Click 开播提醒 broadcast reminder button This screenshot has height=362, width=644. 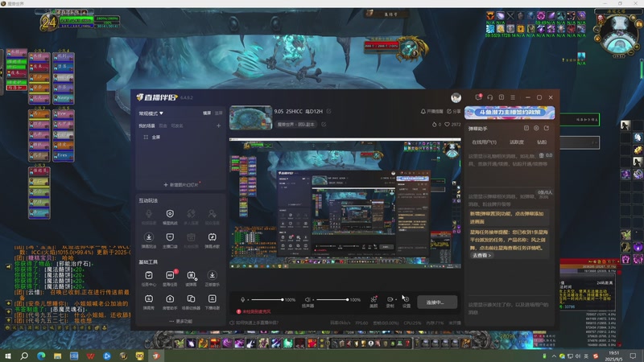click(x=431, y=111)
